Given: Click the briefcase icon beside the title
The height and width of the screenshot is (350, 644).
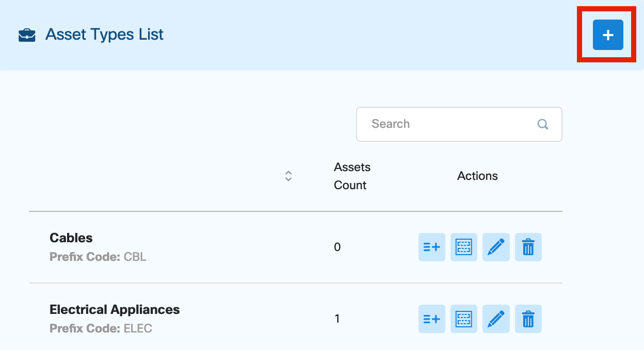Looking at the screenshot, I should (x=26, y=34).
